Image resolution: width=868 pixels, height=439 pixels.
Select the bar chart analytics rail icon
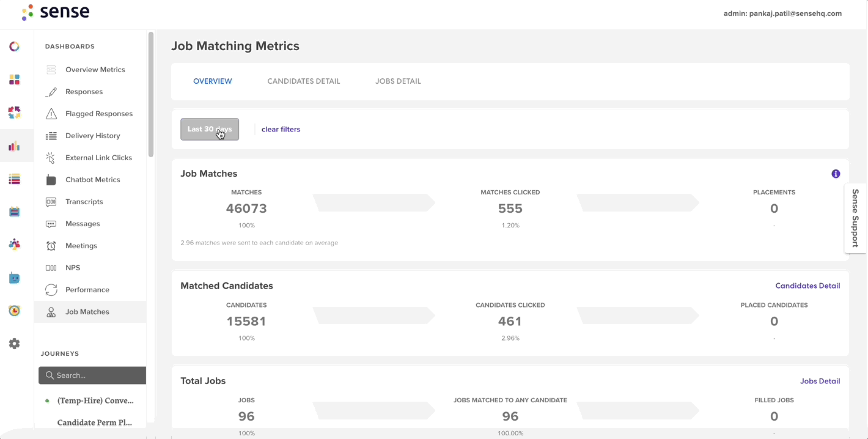(15, 146)
